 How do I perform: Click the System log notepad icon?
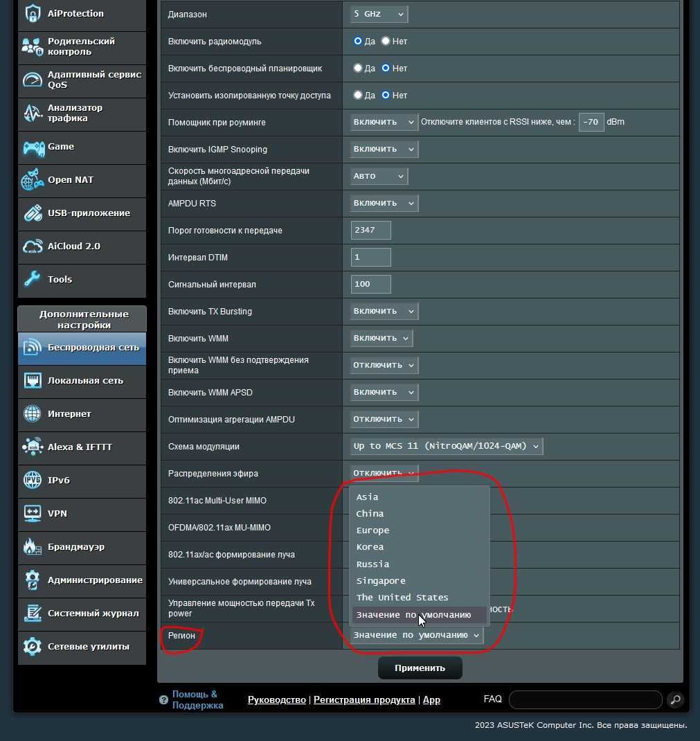point(32,613)
